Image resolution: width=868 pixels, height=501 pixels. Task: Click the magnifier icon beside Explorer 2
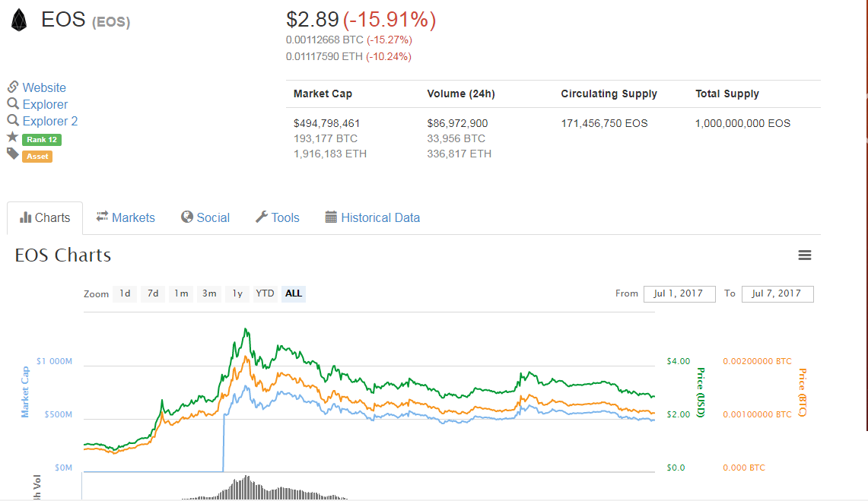(x=13, y=120)
